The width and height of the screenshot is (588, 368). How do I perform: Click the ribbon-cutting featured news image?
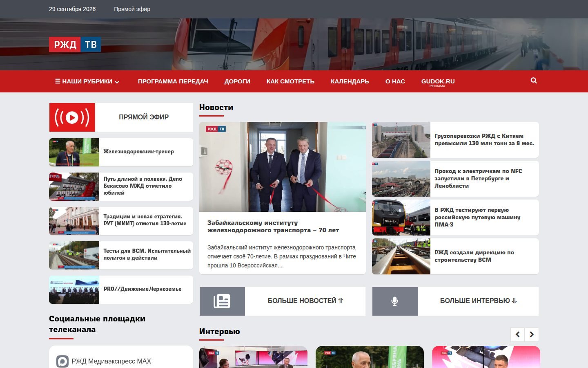pos(283,167)
